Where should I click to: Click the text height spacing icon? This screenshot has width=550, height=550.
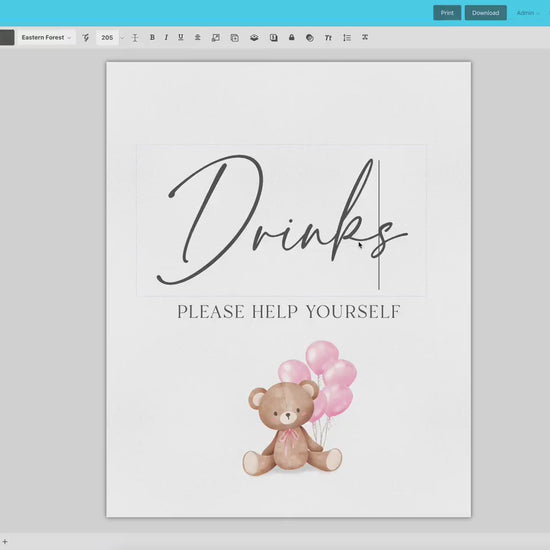coord(135,38)
